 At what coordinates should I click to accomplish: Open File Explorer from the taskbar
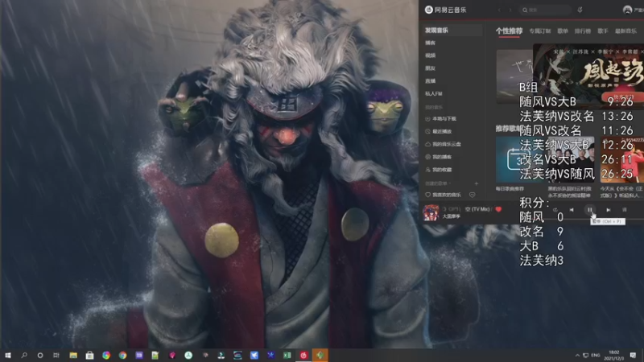(73, 355)
